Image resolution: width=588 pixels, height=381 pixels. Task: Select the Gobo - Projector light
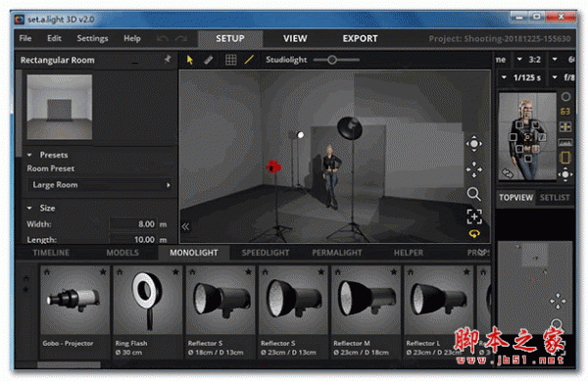point(75,312)
